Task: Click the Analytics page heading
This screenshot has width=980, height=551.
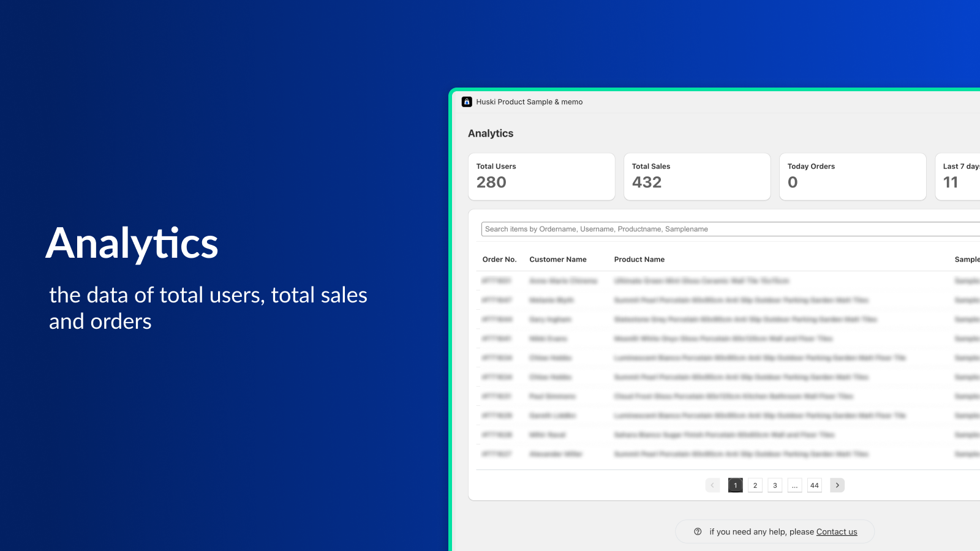Action: pyautogui.click(x=491, y=133)
